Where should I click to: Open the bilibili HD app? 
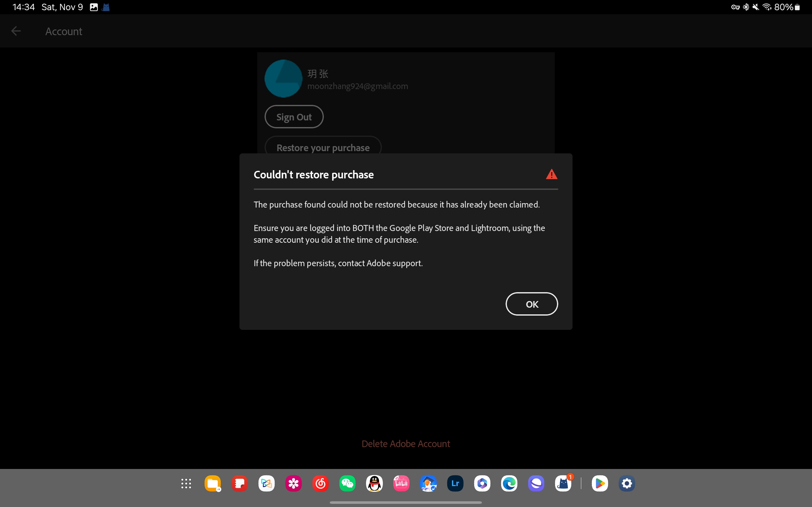click(x=401, y=483)
